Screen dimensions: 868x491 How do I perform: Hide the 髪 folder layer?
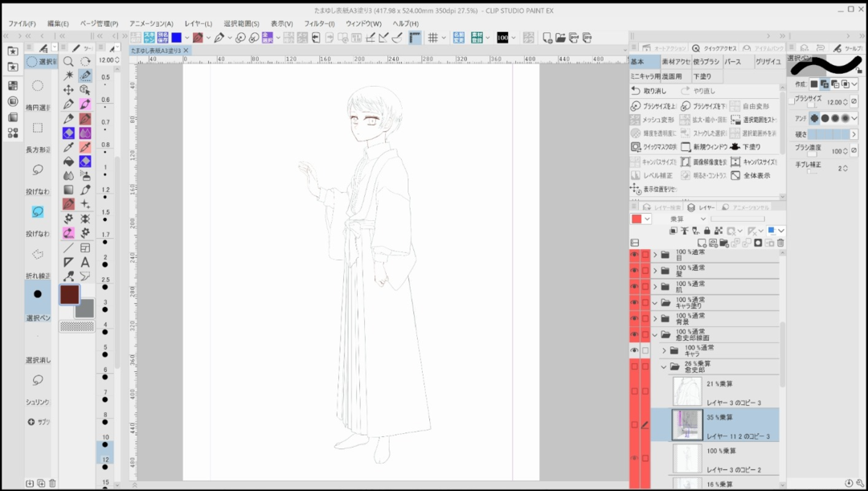[634, 271]
